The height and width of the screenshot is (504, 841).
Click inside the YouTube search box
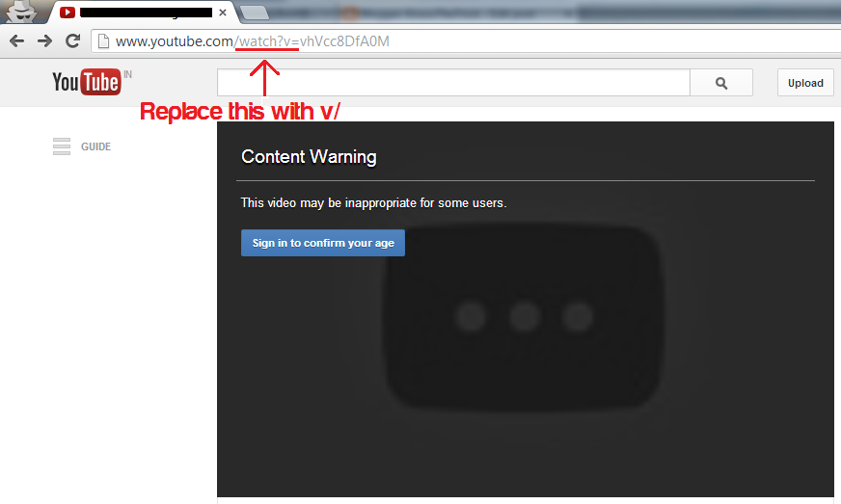coord(453,83)
